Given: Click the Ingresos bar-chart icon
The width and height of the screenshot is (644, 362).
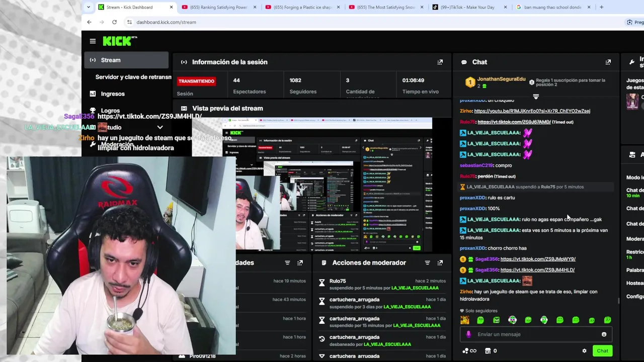Looking at the screenshot, I should [x=93, y=94].
